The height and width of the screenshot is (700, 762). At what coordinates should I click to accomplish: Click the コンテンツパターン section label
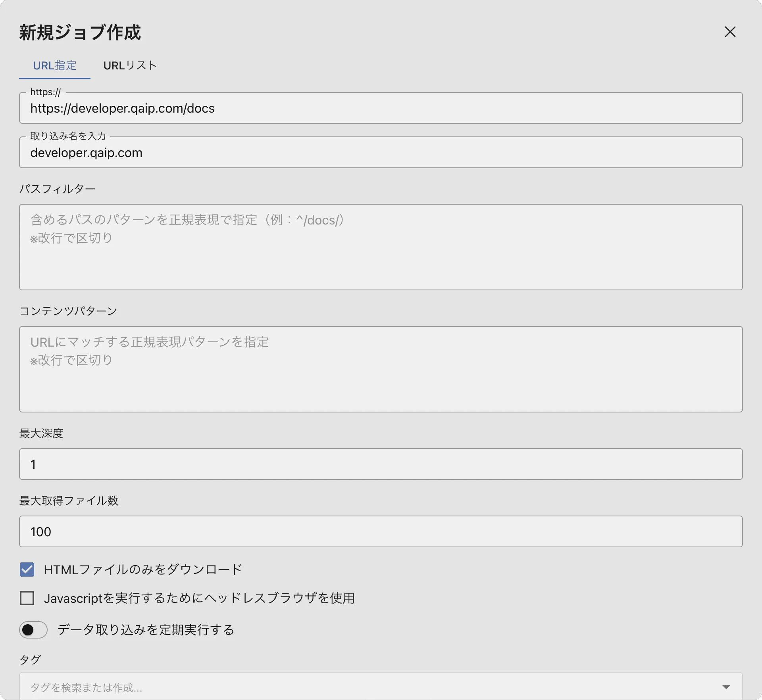[x=68, y=311]
